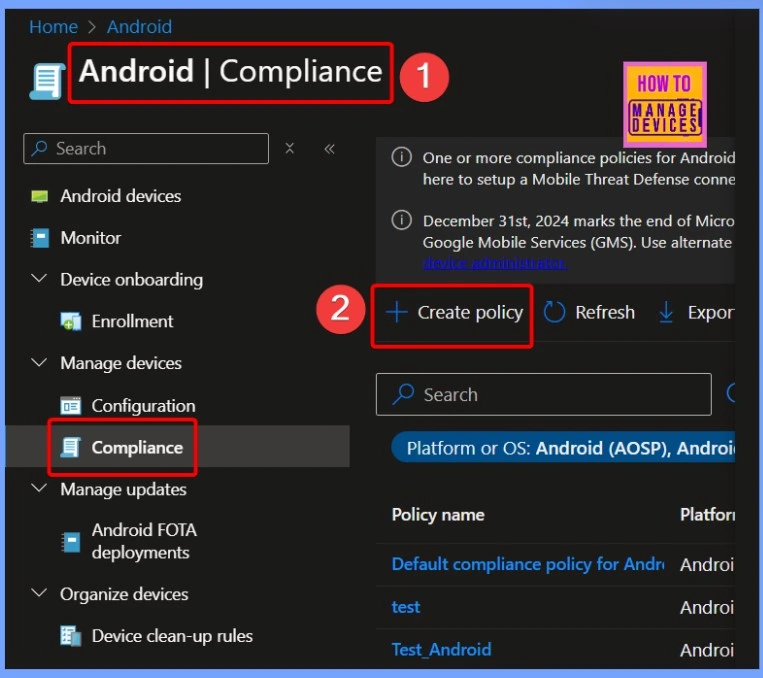Clear the sidebar search with X icon
Image resolution: width=763 pixels, height=678 pixels.
coord(290,148)
